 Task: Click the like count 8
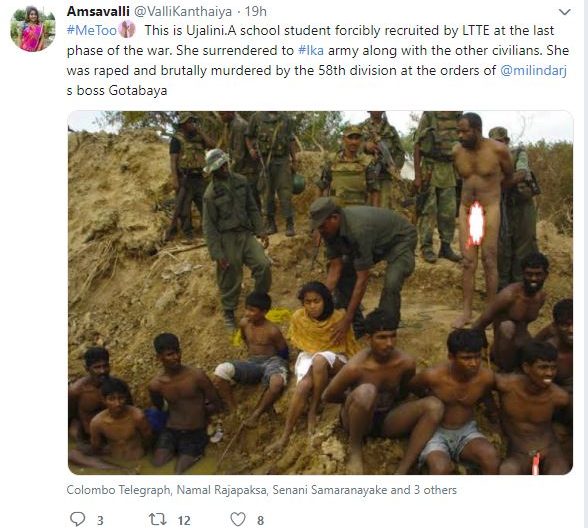click(x=260, y=520)
